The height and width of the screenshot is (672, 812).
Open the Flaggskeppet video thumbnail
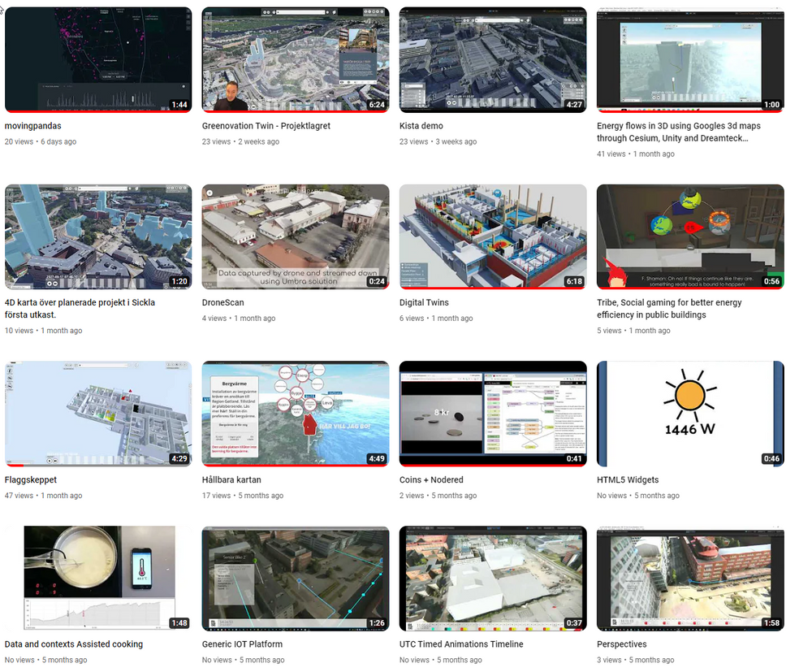click(98, 414)
